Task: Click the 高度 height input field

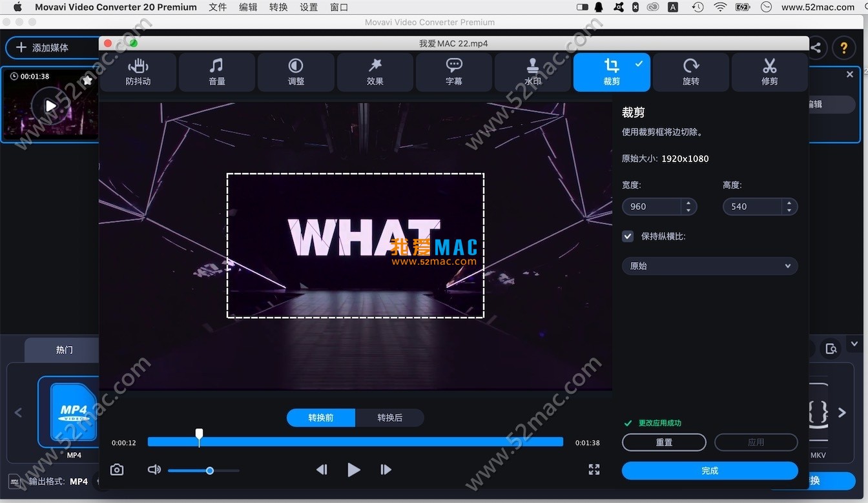Action: point(752,207)
